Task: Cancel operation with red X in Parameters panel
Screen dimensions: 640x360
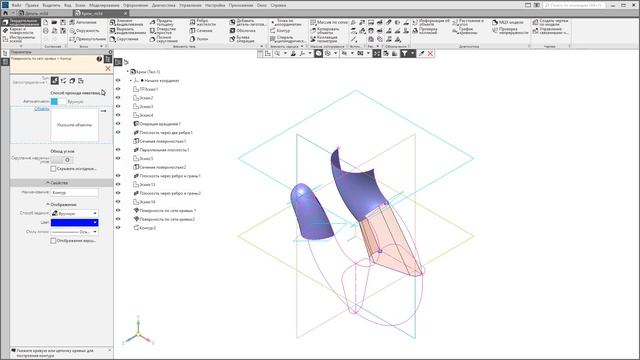Action: (108, 69)
